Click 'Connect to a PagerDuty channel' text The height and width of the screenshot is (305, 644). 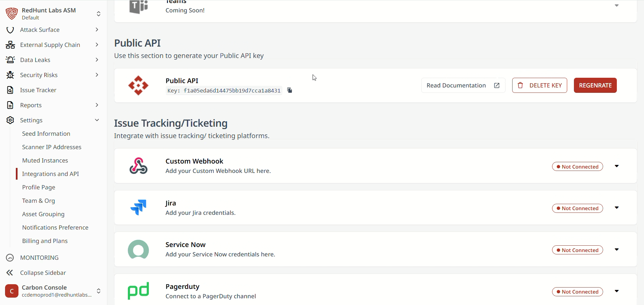click(x=211, y=296)
